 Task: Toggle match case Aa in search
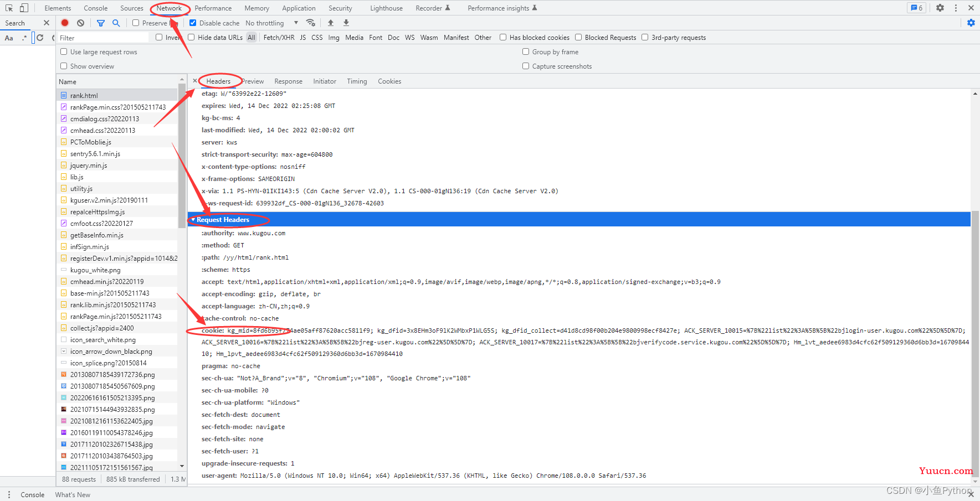coord(9,38)
